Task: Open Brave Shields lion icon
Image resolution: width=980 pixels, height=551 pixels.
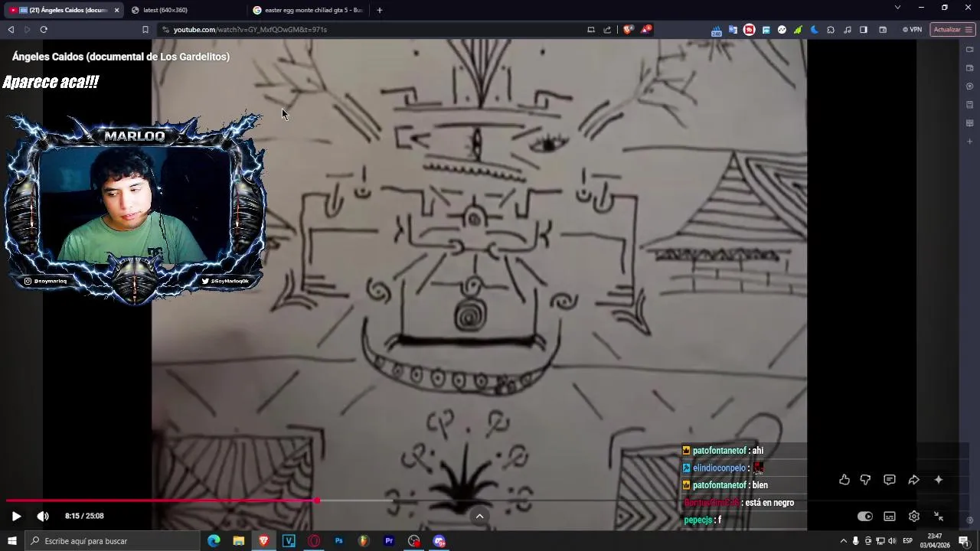Action: (x=628, y=30)
